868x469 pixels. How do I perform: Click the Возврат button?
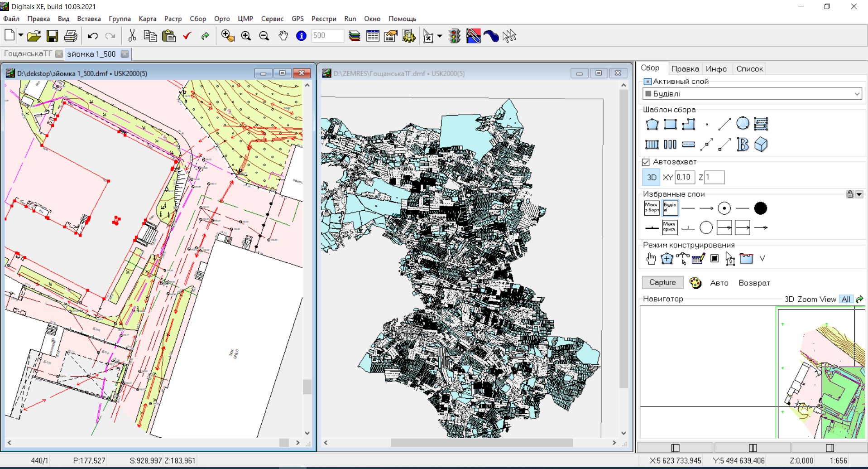click(753, 282)
